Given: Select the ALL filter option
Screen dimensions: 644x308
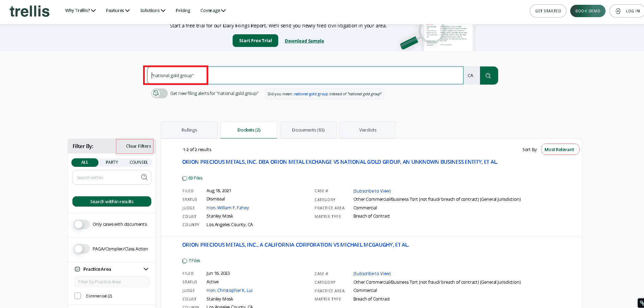Looking at the screenshot, I should [85, 162].
